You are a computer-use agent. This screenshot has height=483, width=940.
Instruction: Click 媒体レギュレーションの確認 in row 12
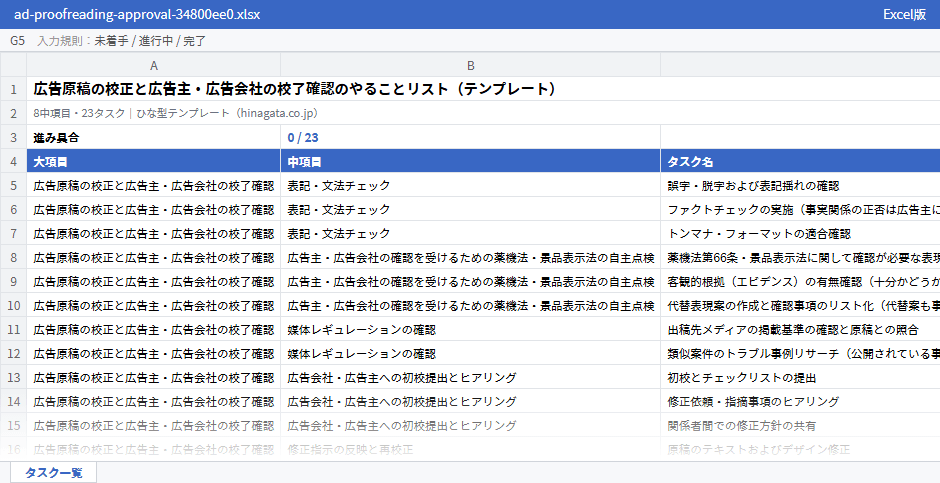tap(471, 354)
